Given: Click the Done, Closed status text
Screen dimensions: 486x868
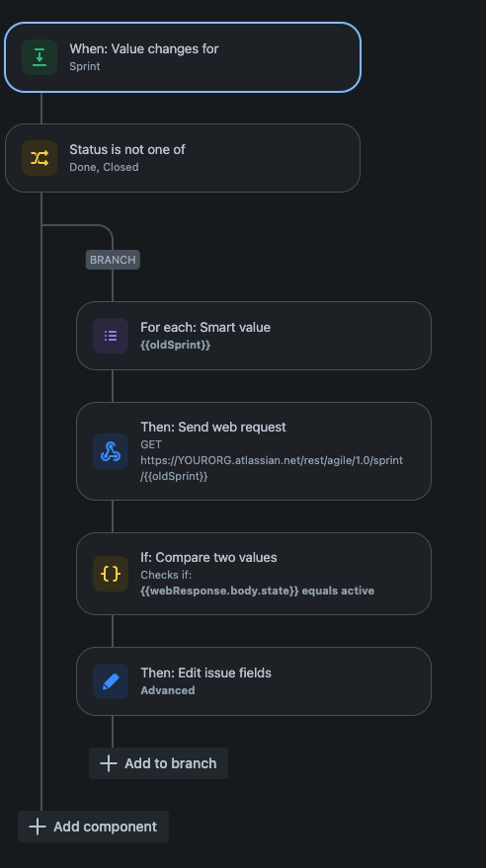Looking at the screenshot, I should tap(104, 167).
